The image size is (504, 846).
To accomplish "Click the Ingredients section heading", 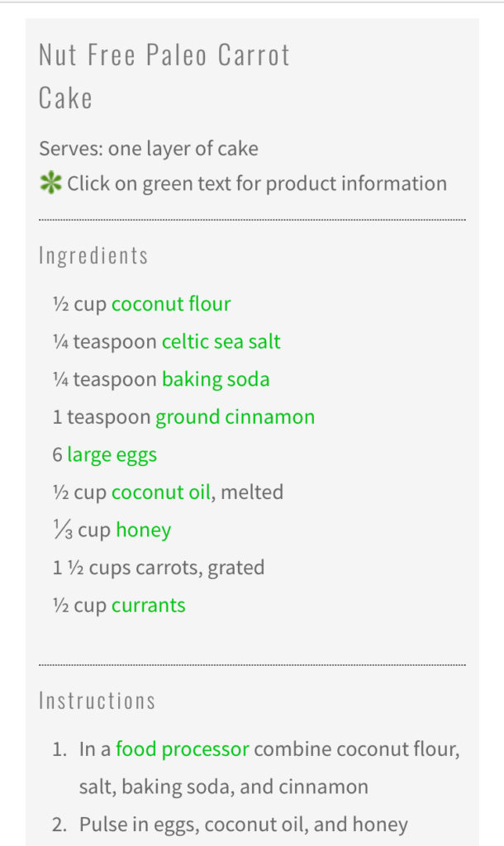I will 93,255.
